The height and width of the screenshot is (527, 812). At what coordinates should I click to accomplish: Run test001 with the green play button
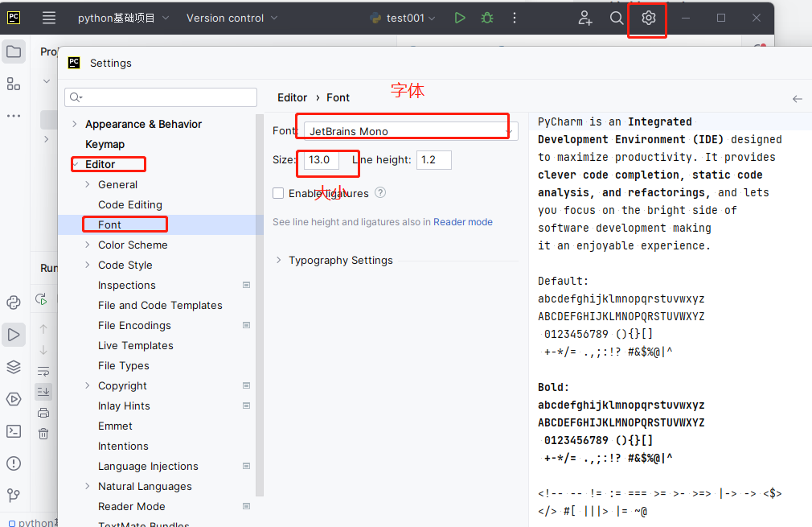pos(459,19)
